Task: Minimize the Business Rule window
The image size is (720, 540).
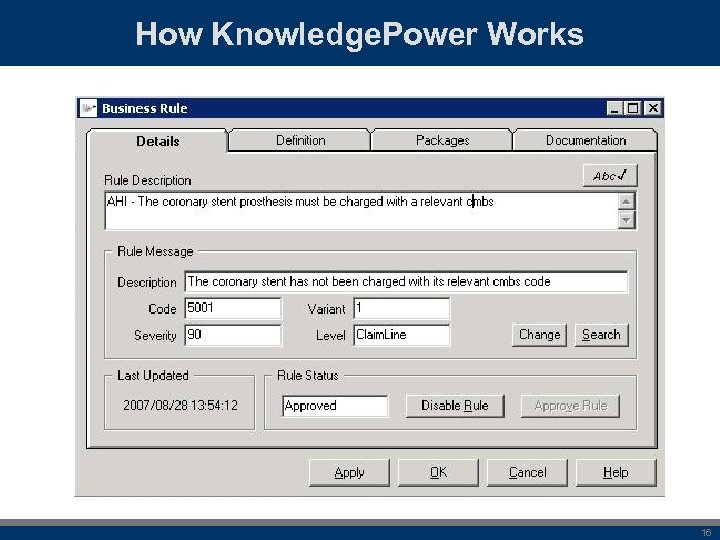Action: pos(614,108)
